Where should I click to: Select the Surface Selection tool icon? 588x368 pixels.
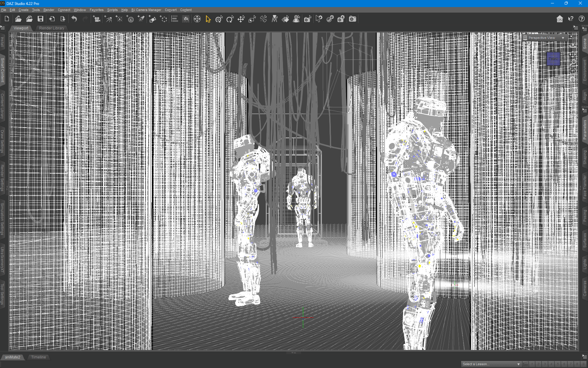point(285,19)
